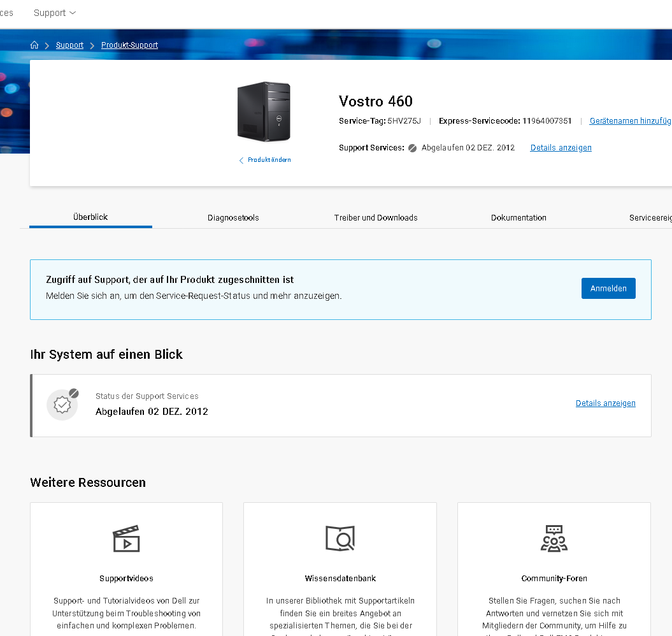Open the Supportvideos heading

click(x=126, y=579)
